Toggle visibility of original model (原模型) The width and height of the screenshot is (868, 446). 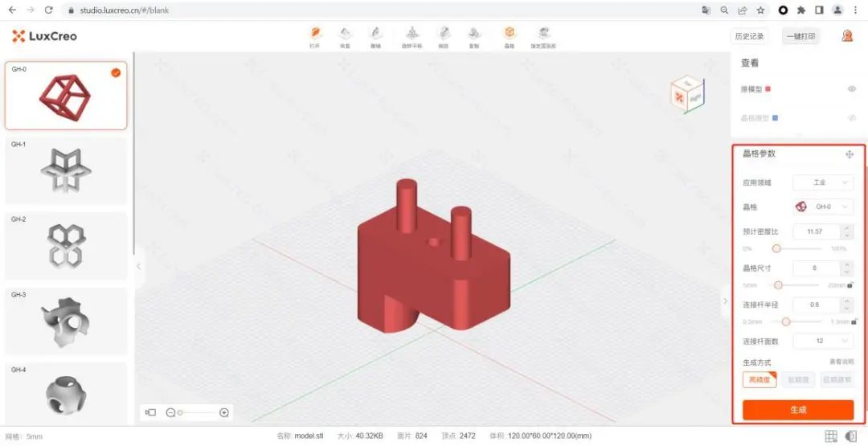click(x=852, y=89)
